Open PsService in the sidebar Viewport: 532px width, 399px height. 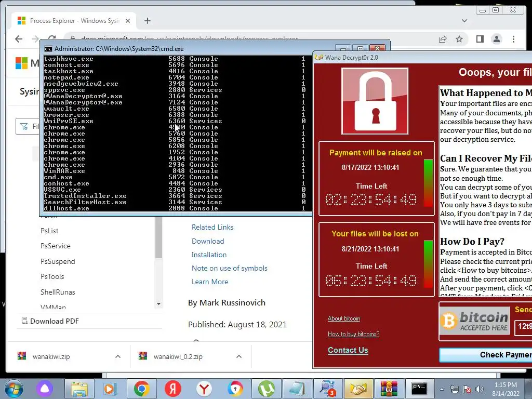[x=56, y=246]
